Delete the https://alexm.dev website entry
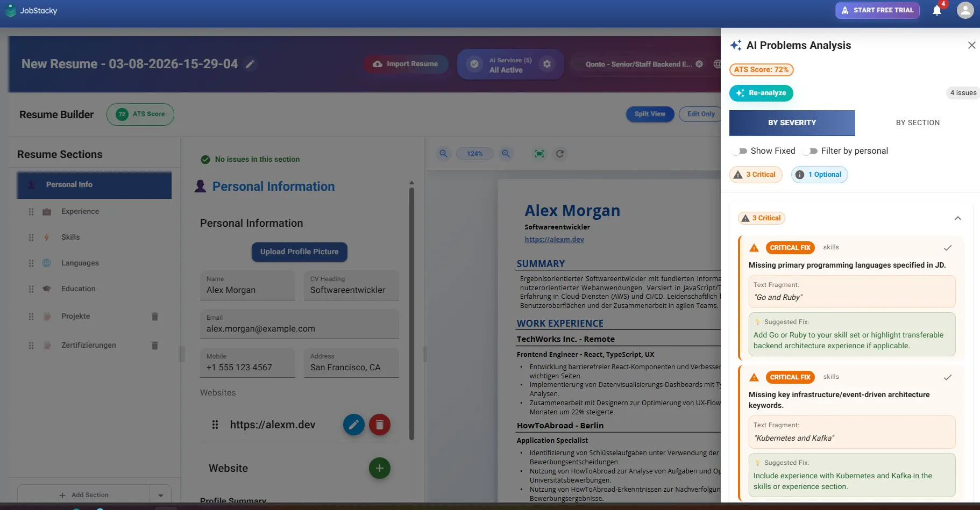Image resolution: width=980 pixels, height=510 pixels. (380, 425)
